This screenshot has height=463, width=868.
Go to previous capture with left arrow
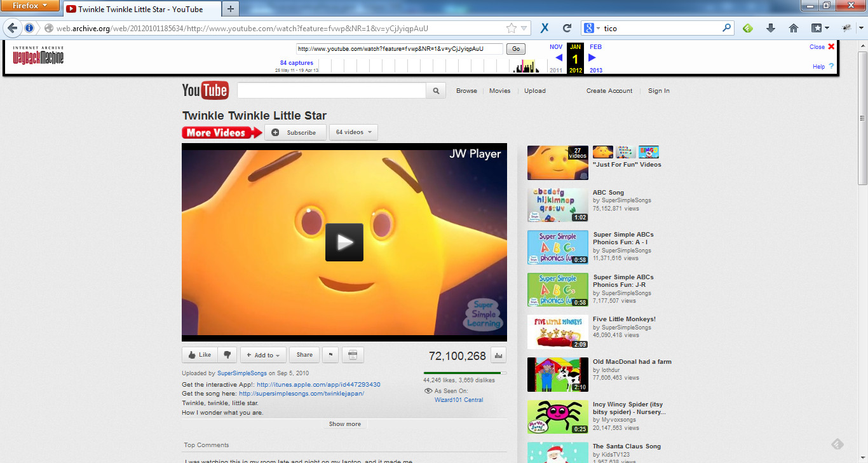pyautogui.click(x=559, y=58)
